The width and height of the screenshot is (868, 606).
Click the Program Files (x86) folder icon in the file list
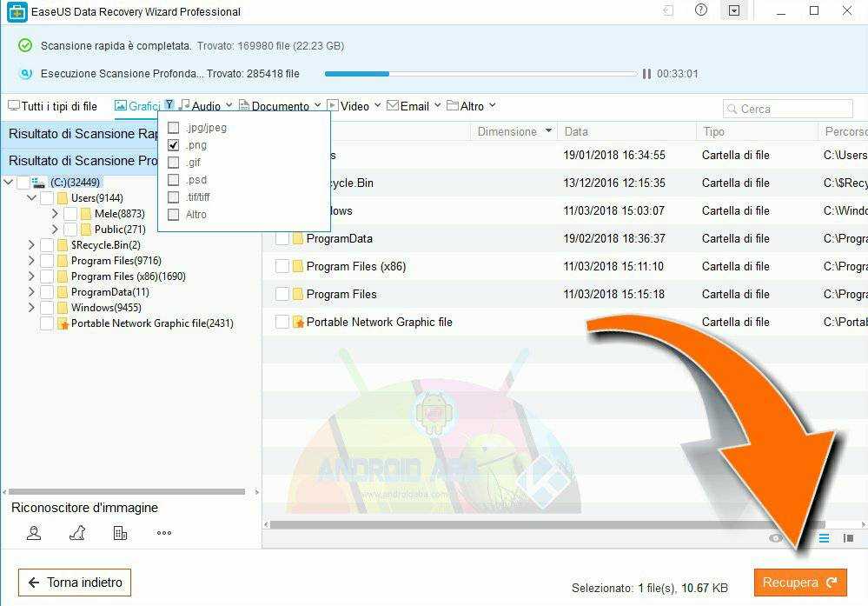(x=298, y=266)
